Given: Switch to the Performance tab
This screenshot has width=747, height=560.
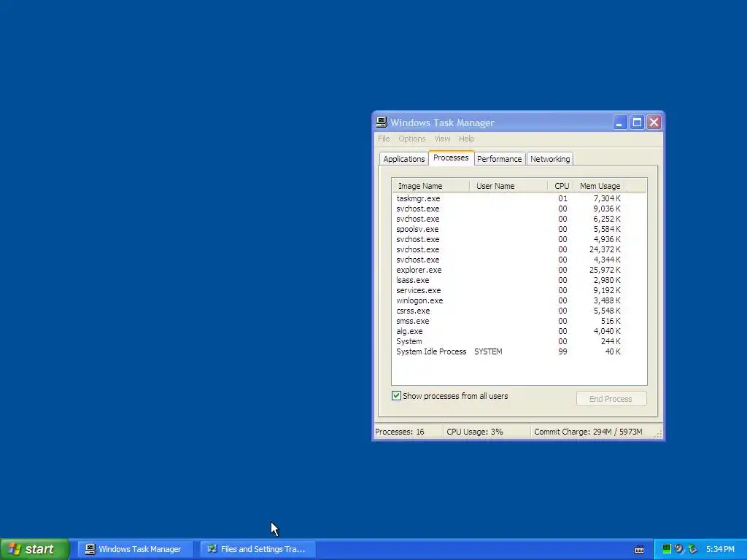Looking at the screenshot, I should [499, 159].
